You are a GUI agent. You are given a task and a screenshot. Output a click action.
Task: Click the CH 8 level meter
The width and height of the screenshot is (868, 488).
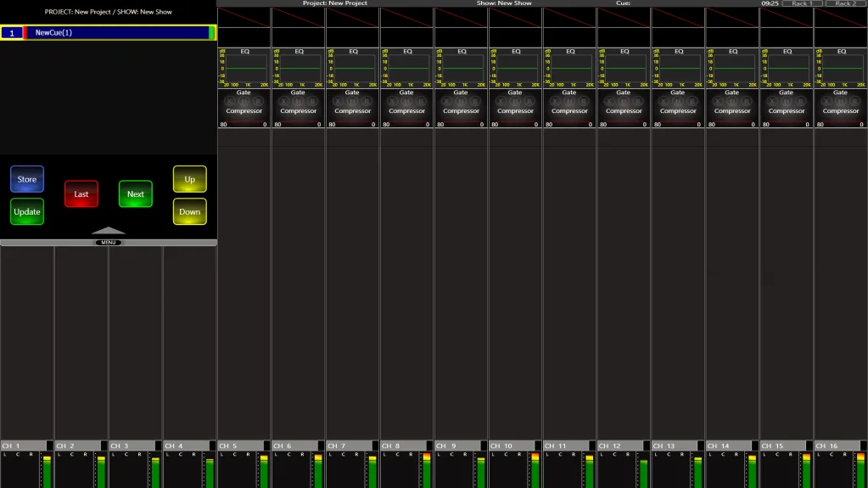(x=426, y=469)
